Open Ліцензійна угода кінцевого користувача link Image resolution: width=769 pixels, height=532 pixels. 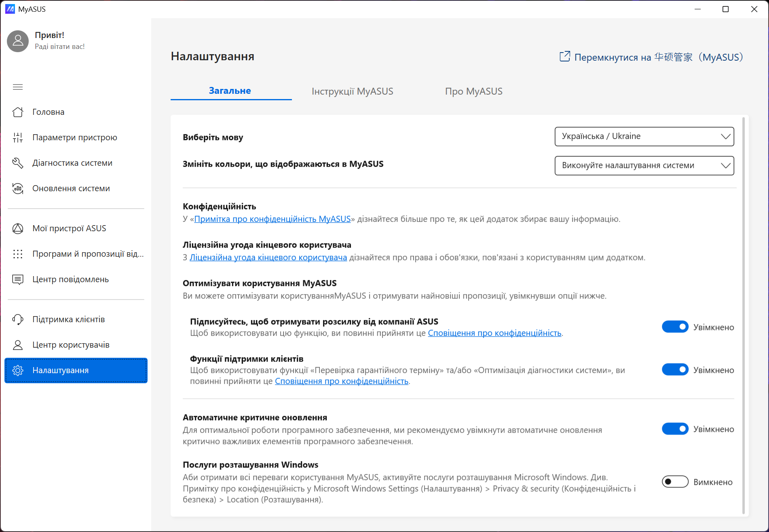(x=268, y=258)
